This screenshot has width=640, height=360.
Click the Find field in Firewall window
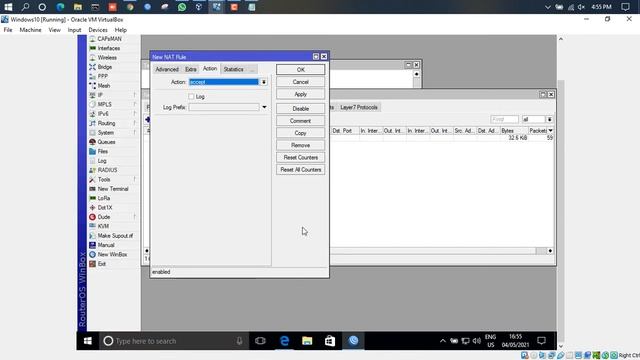point(504,119)
